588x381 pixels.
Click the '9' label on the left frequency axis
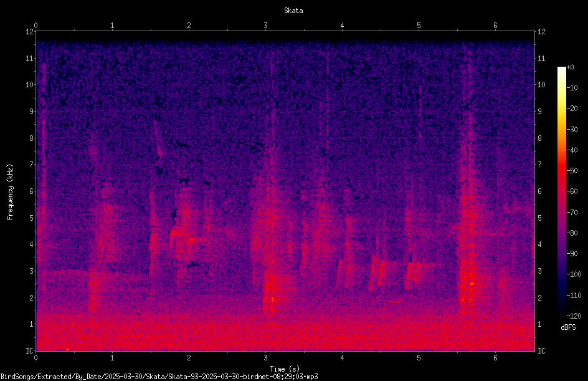(x=31, y=112)
